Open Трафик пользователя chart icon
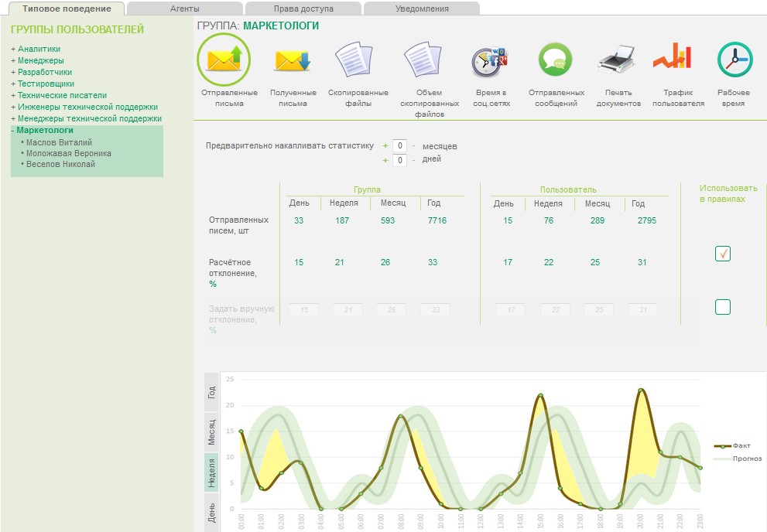The image size is (767, 532). tap(671, 57)
